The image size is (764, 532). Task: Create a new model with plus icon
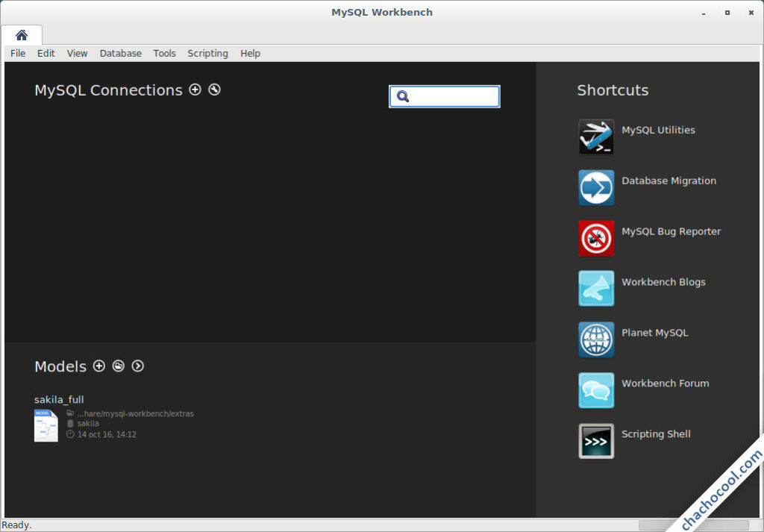tap(99, 366)
